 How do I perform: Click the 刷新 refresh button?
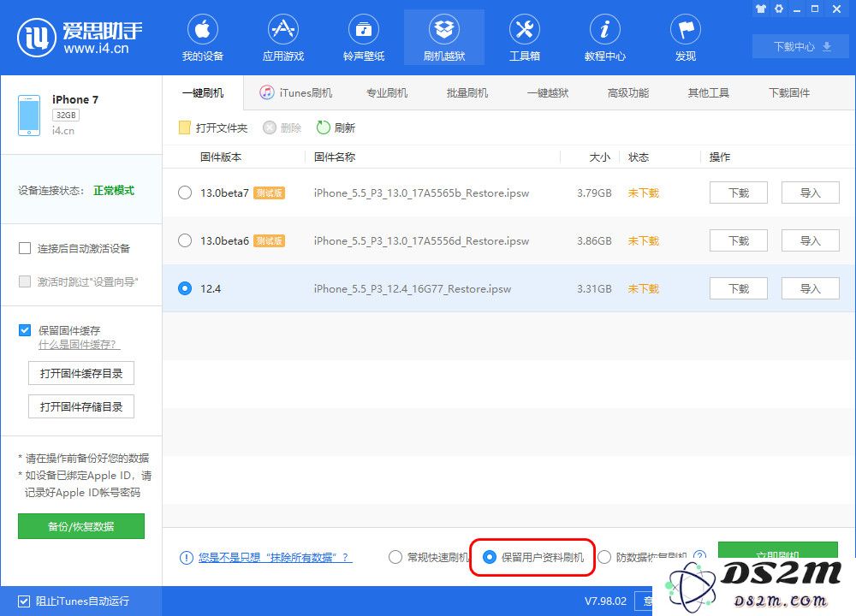point(336,127)
